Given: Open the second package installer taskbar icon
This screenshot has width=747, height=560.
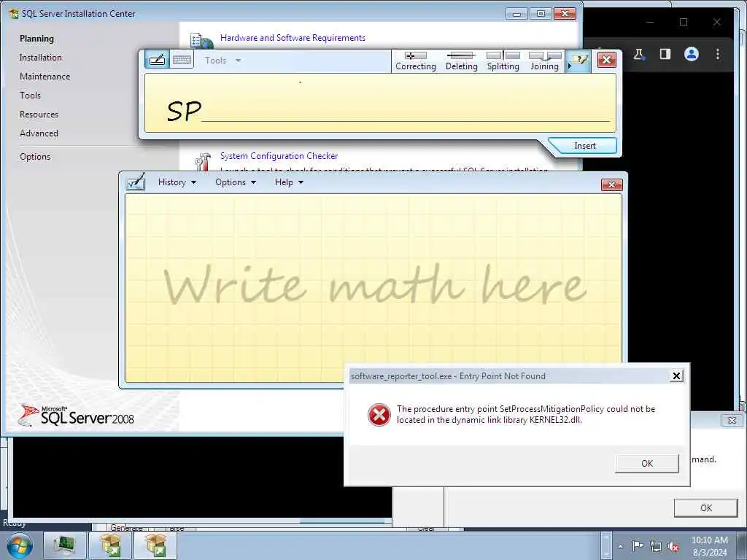Looking at the screenshot, I should click(x=155, y=545).
